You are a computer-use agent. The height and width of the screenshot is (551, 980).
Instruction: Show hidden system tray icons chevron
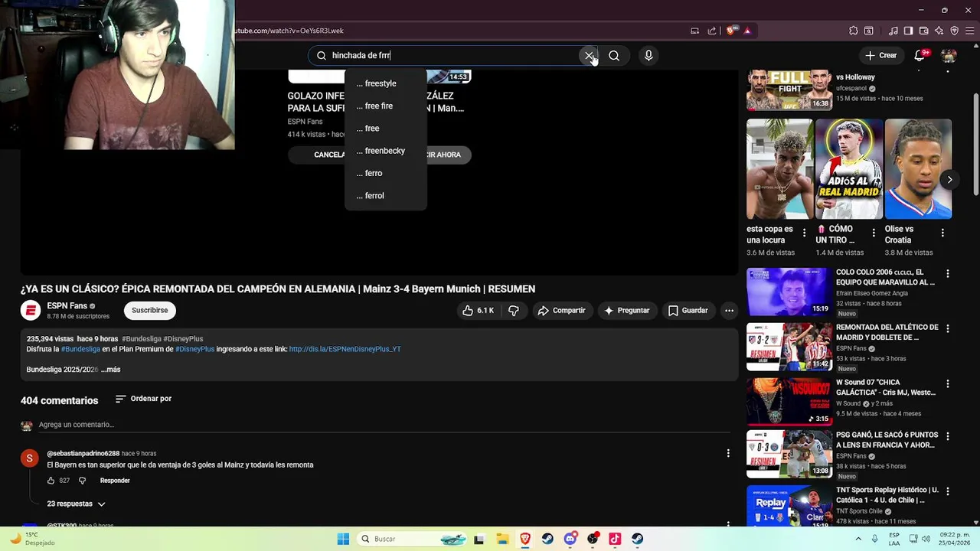click(x=857, y=539)
